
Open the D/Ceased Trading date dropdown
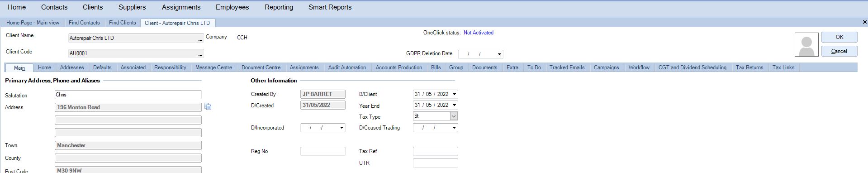pyautogui.click(x=454, y=128)
